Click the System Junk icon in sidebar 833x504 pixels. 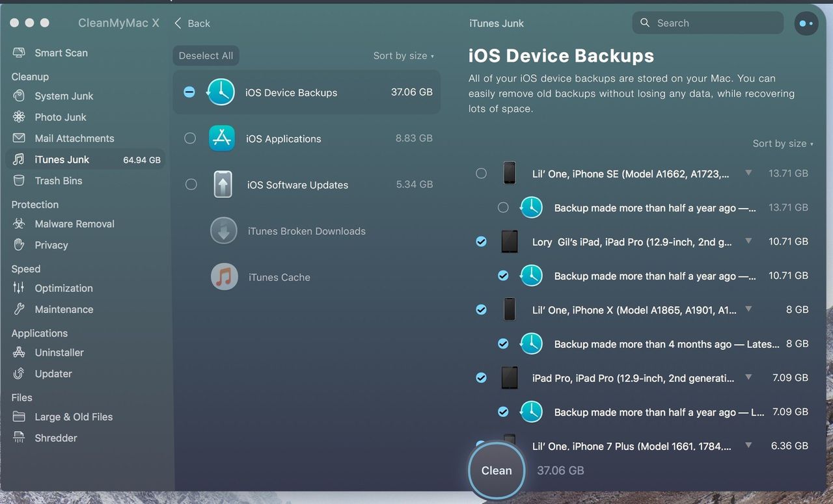(x=19, y=96)
